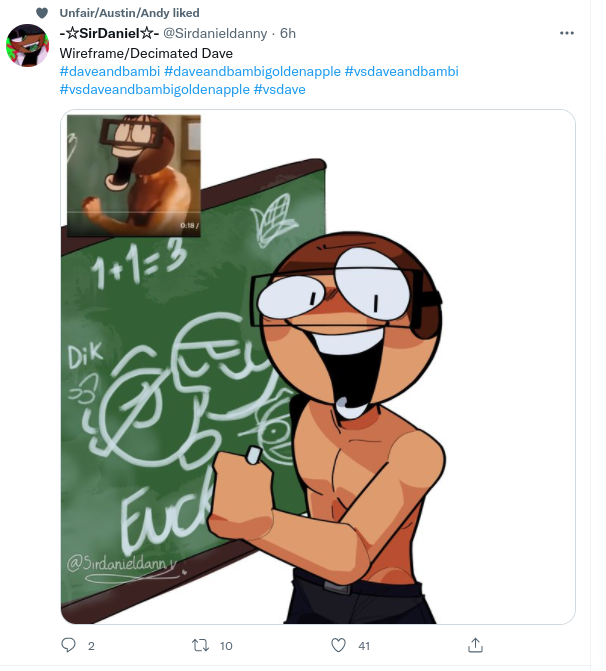This screenshot has width=606, height=671.
Task: Click the reply speech bubble icon
Action: [68, 645]
